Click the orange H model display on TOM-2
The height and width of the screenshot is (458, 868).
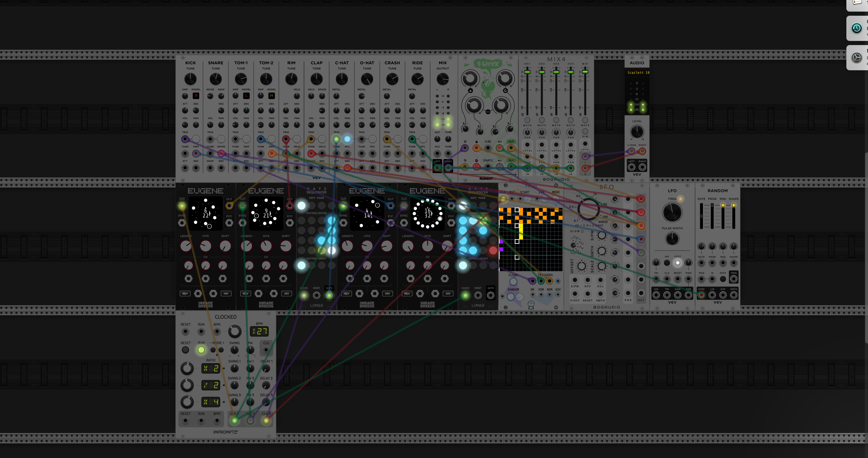click(272, 96)
